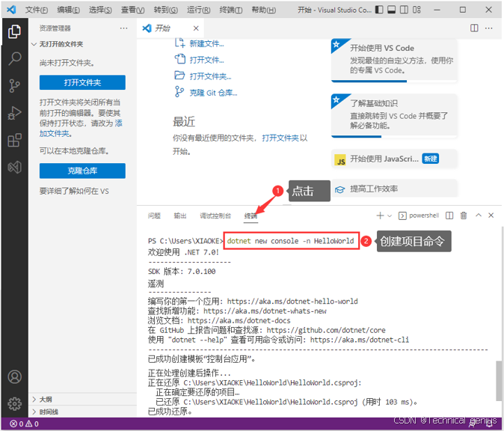Open the 选择(S) menu
Screen dimensions: 504x431
(100, 10)
